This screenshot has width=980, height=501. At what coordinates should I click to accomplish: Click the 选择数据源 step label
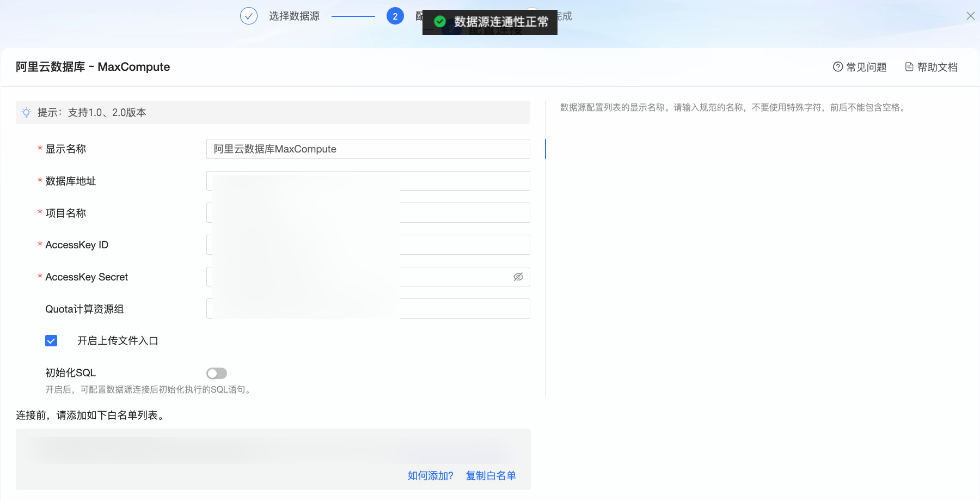coord(294,16)
